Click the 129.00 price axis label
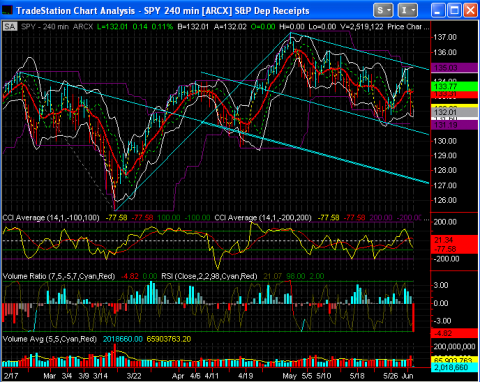This screenshot has width=480, height=382. tap(445, 156)
